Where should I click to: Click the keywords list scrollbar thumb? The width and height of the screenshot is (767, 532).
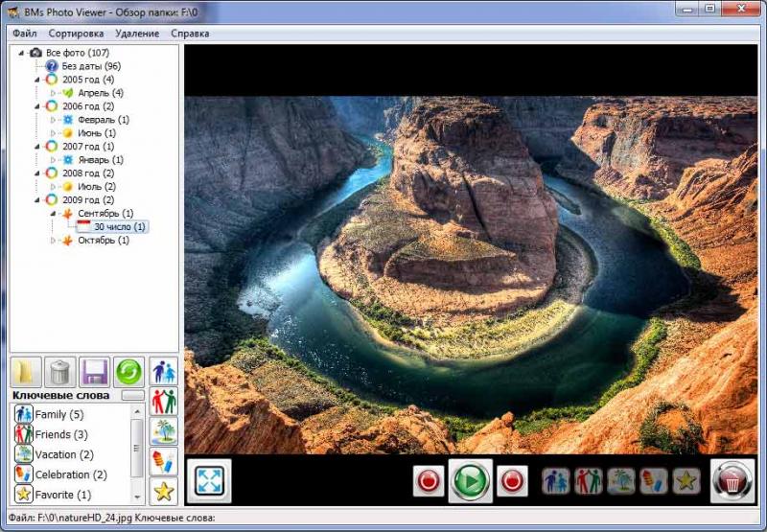137,448
